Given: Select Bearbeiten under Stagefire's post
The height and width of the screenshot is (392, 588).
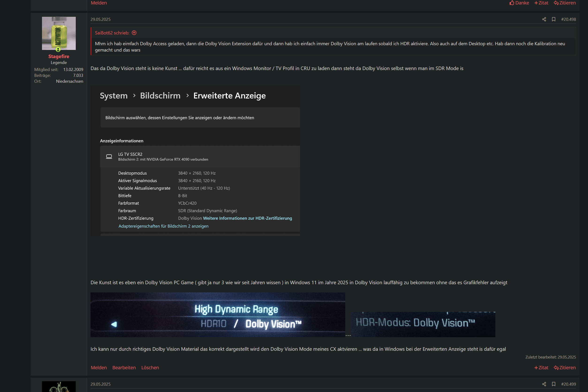Looking at the screenshot, I should [x=124, y=367].
